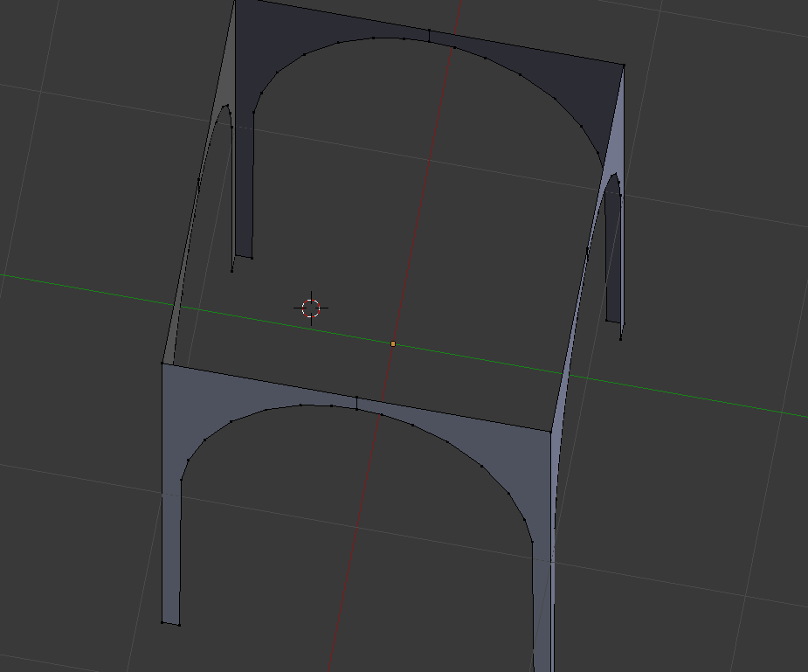Select the front arch's top-right corner vertex
808x672 pixels.
pyautogui.click(x=551, y=432)
